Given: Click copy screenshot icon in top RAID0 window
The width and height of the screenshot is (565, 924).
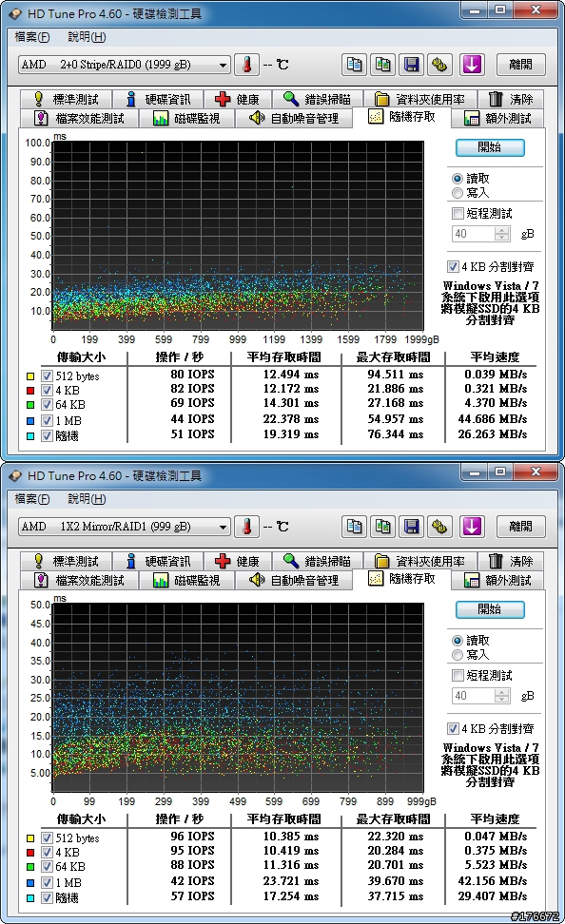Looking at the screenshot, I should 382,65.
